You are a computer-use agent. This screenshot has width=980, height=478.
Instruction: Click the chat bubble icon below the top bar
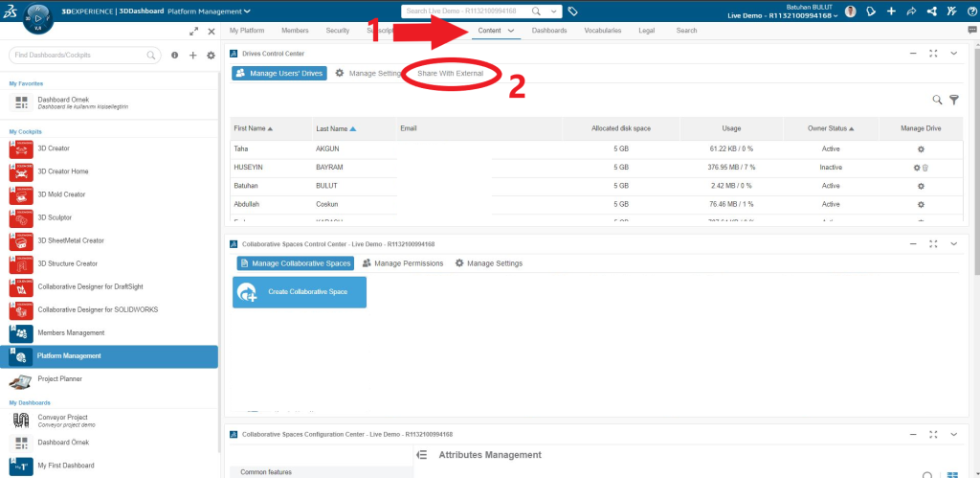[971, 31]
